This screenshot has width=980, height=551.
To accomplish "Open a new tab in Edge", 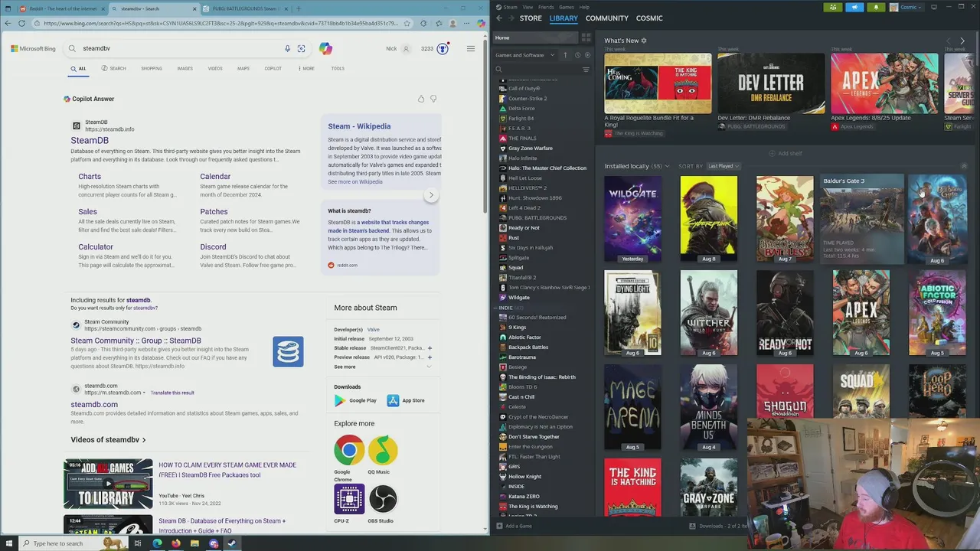I will (299, 8).
